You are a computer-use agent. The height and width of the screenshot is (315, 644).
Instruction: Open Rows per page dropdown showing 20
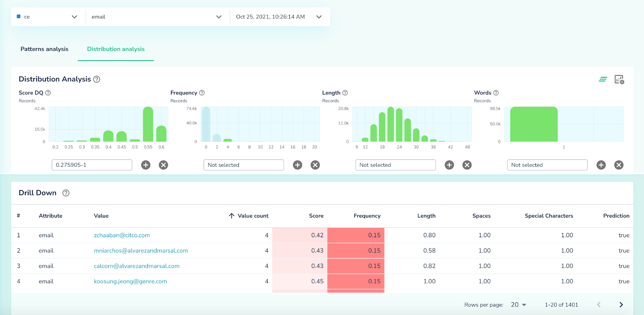518,305
